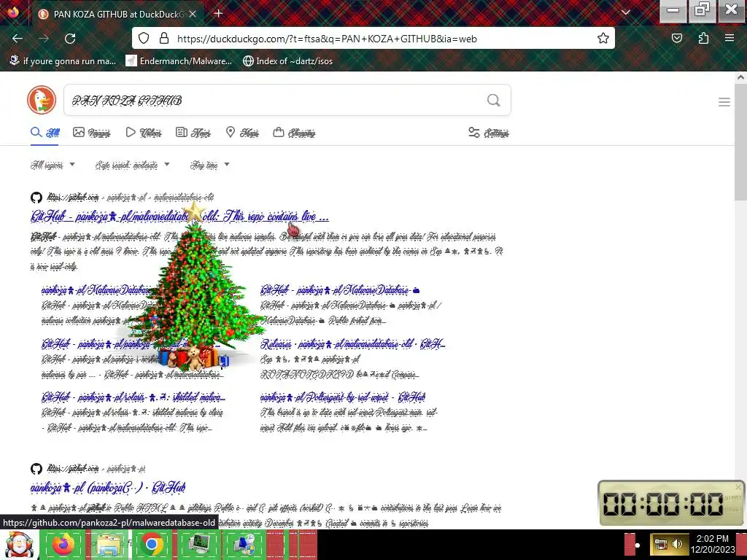Switch to the Maps tab
747x560 pixels.
click(x=242, y=133)
